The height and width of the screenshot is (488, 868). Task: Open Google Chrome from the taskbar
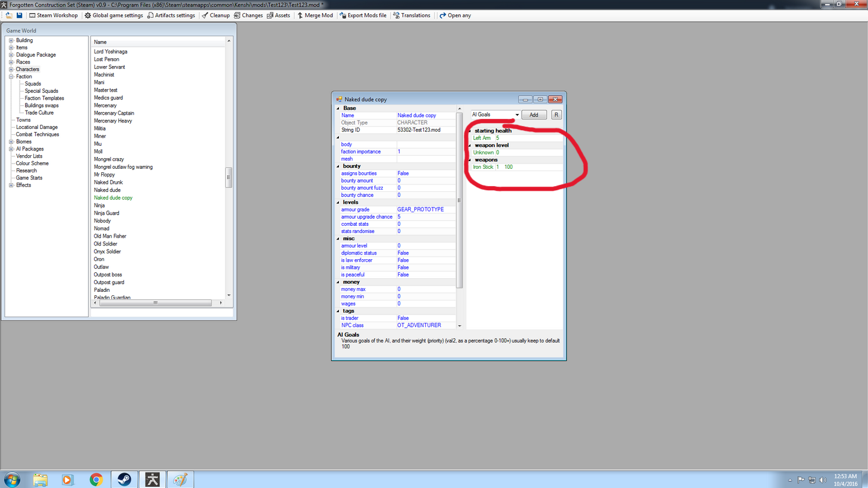click(x=96, y=479)
